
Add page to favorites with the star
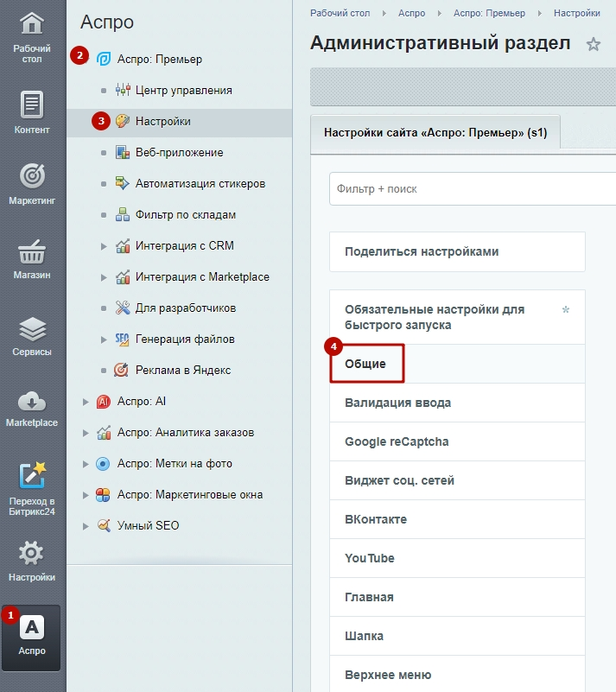pyautogui.click(x=594, y=44)
